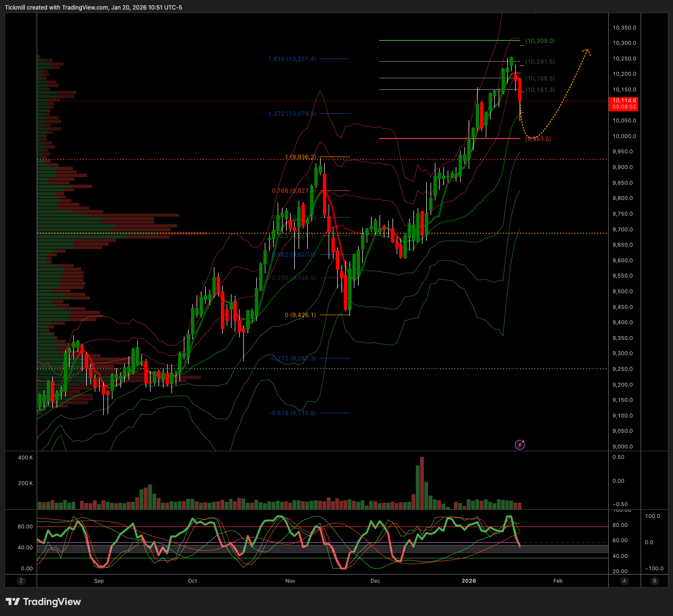Click the TradingView wordmark link
This screenshot has width=673, height=616.
click(x=52, y=602)
